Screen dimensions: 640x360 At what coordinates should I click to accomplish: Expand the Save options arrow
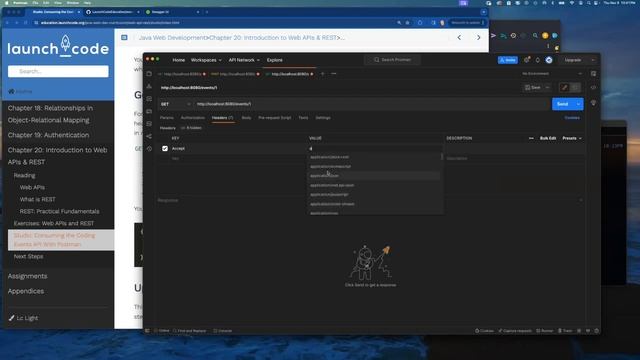(x=548, y=87)
